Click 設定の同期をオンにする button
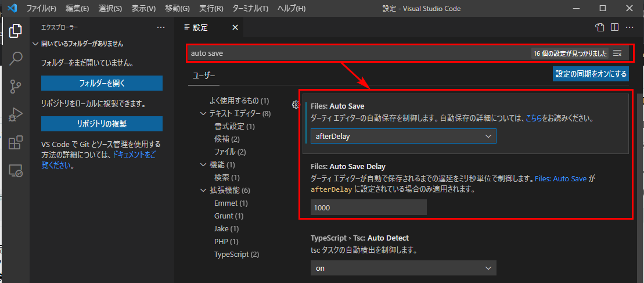Screen dimensions: 644x283 click(591, 74)
